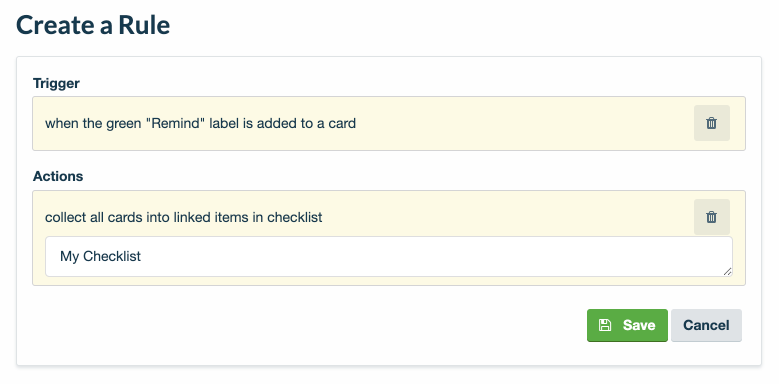This screenshot has width=779, height=384.
Task: Click the collect all cards action text
Action: [183, 217]
